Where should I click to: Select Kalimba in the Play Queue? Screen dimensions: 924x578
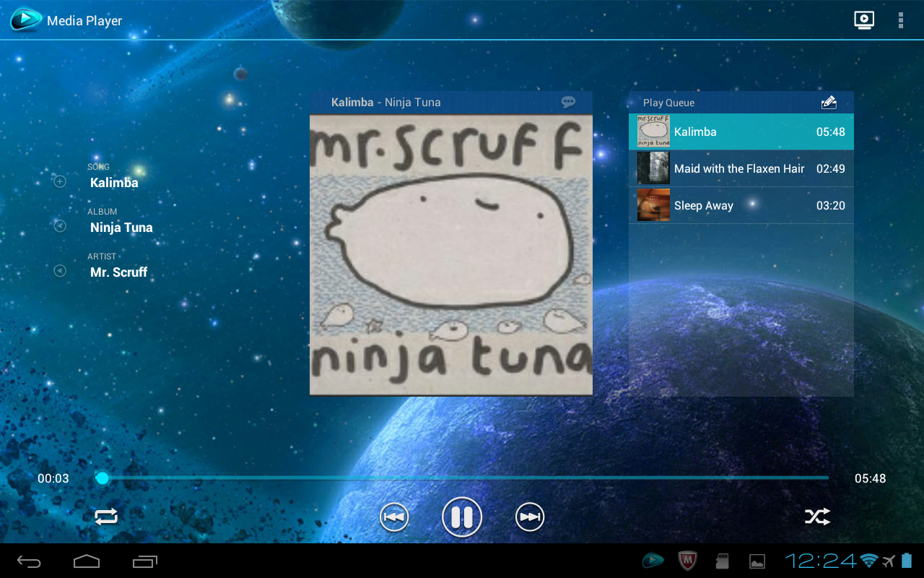pyautogui.click(x=741, y=131)
